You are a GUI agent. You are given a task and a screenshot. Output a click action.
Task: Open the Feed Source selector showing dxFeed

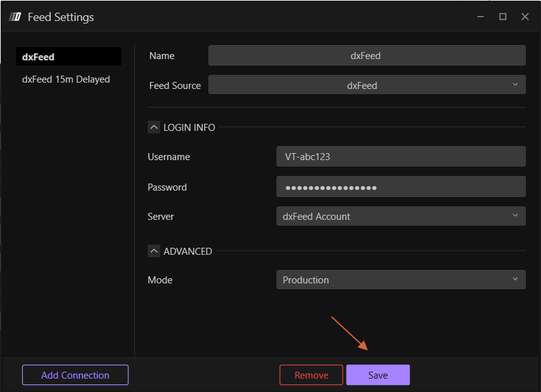(367, 84)
